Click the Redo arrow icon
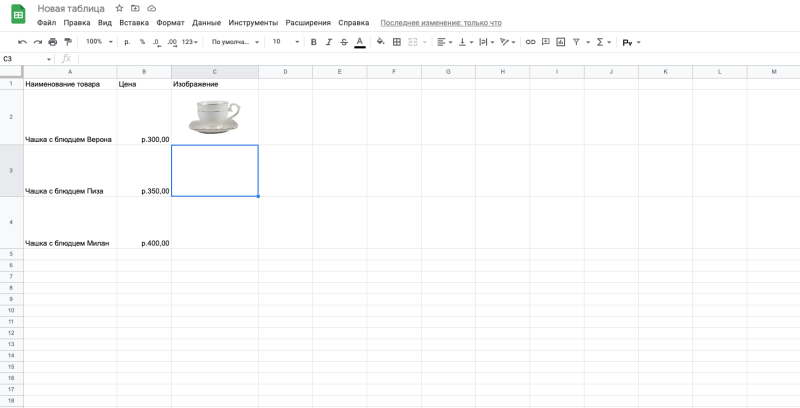The width and height of the screenshot is (800, 408). [x=37, y=42]
